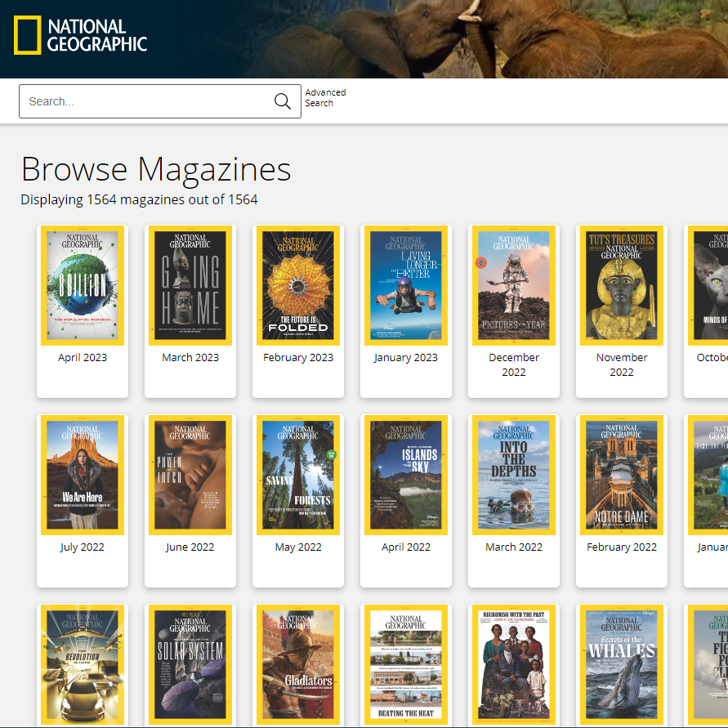This screenshot has height=728, width=728.
Task: Open the December 2022 Pictures of the Year cover
Action: [x=513, y=285]
